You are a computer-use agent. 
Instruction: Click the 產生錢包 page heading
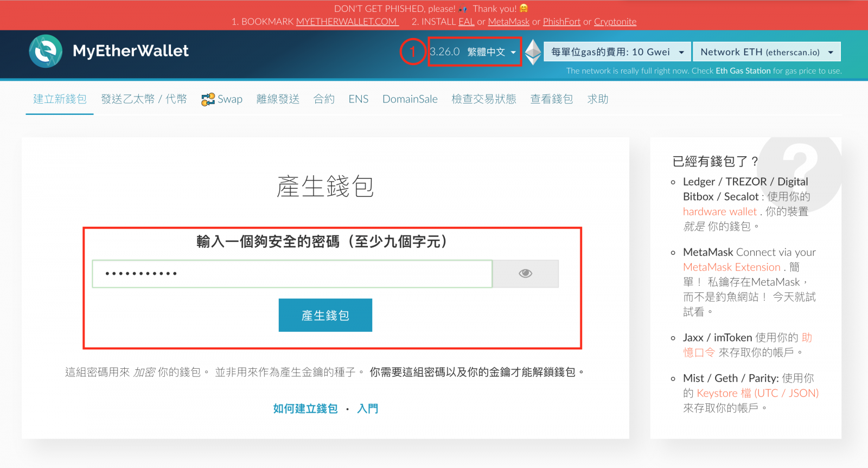point(325,186)
